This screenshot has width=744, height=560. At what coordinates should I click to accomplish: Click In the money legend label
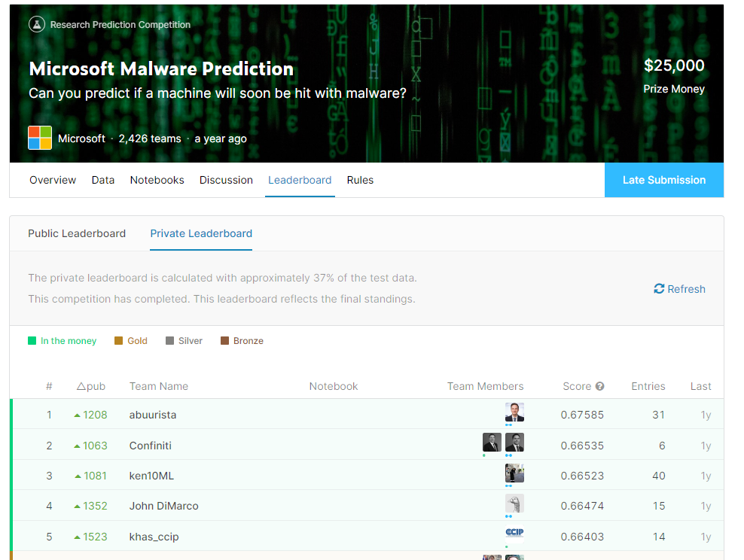coord(69,340)
